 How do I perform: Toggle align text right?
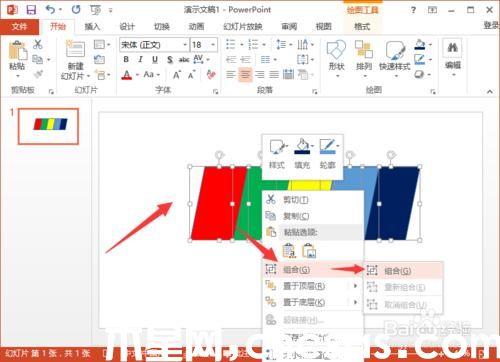[260, 74]
